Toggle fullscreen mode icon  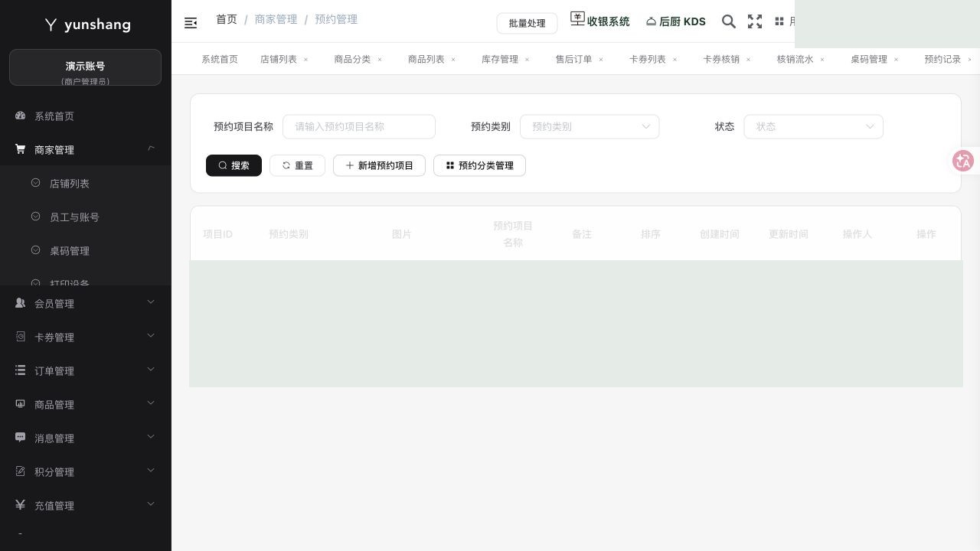755,21
